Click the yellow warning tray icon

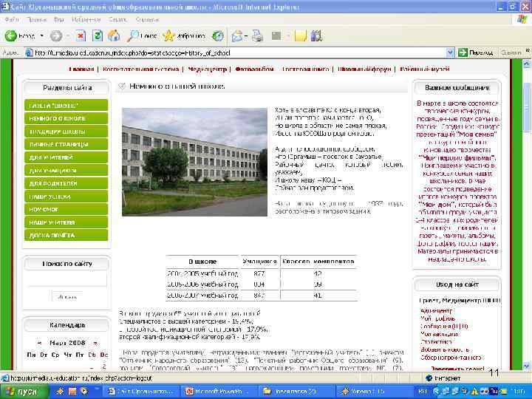(x=474, y=392)
